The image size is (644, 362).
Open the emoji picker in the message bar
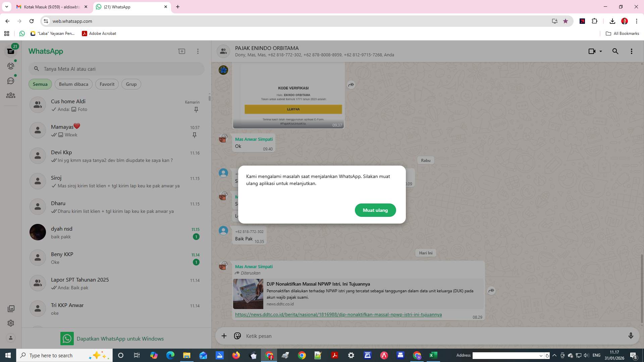(x=237, y=336)
